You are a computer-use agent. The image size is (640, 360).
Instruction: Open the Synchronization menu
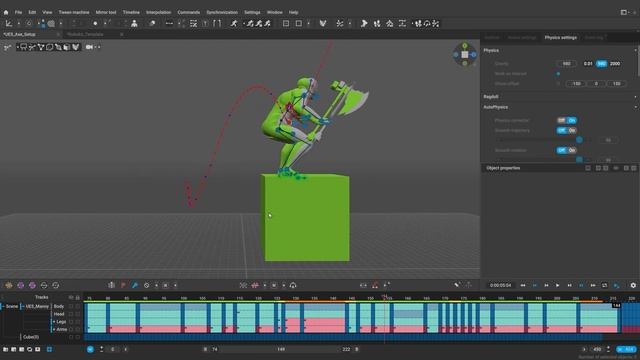tap(222, 12)
